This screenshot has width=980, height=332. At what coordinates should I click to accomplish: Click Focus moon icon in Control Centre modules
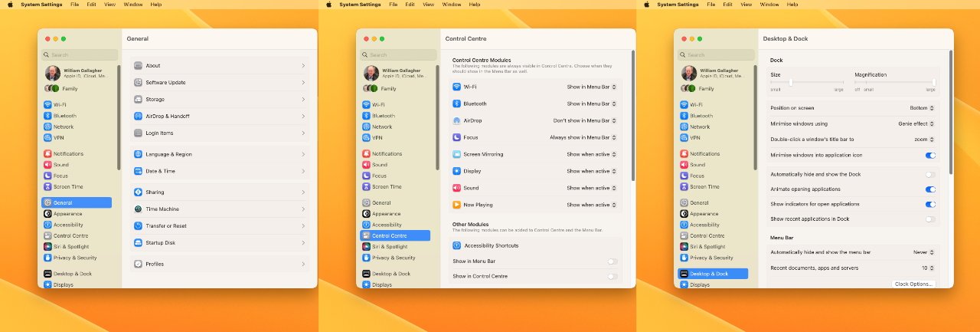tap(456, 137)
